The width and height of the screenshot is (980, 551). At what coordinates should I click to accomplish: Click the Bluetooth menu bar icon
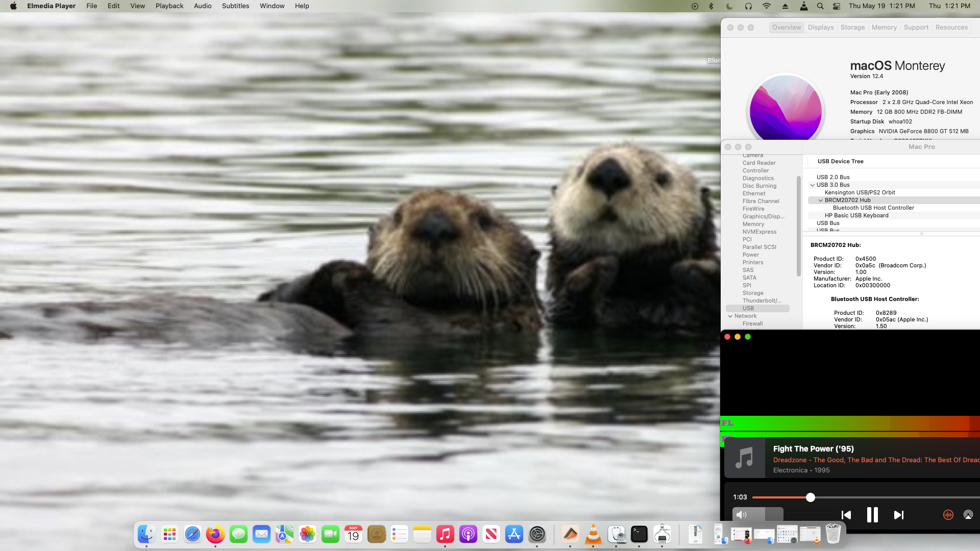click(711, 6)
